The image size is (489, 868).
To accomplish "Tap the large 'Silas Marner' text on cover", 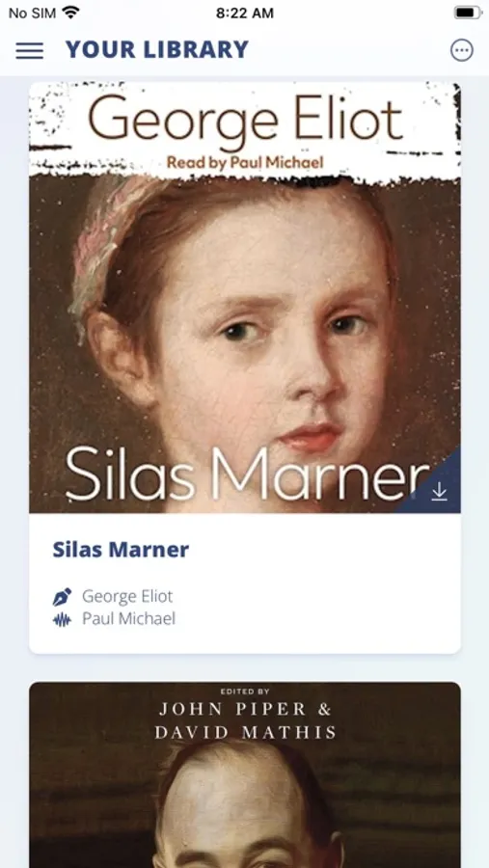I will pyautogui.click(x=247, y=475).
